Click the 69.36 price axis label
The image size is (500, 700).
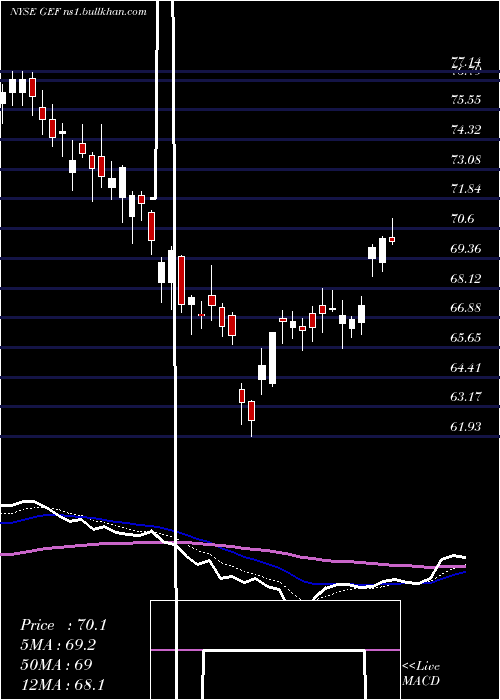(x=466, y=249)
